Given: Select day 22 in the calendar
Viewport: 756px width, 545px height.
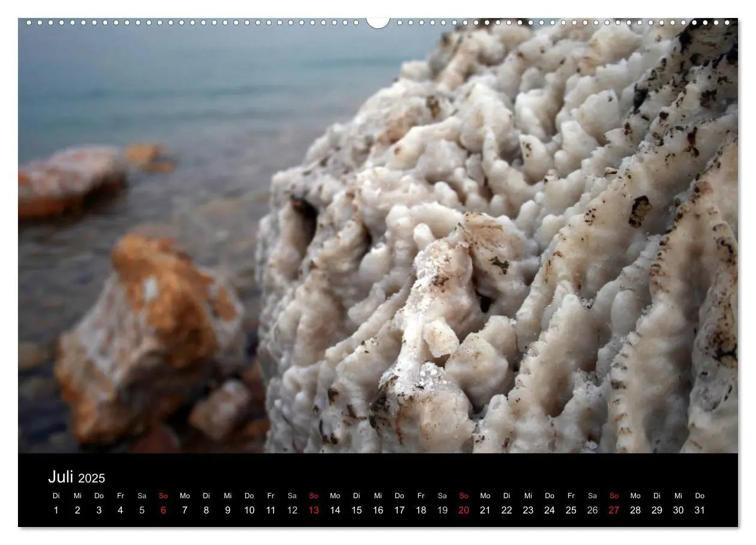Looking at the screenshot, I should tap(506, 510).
